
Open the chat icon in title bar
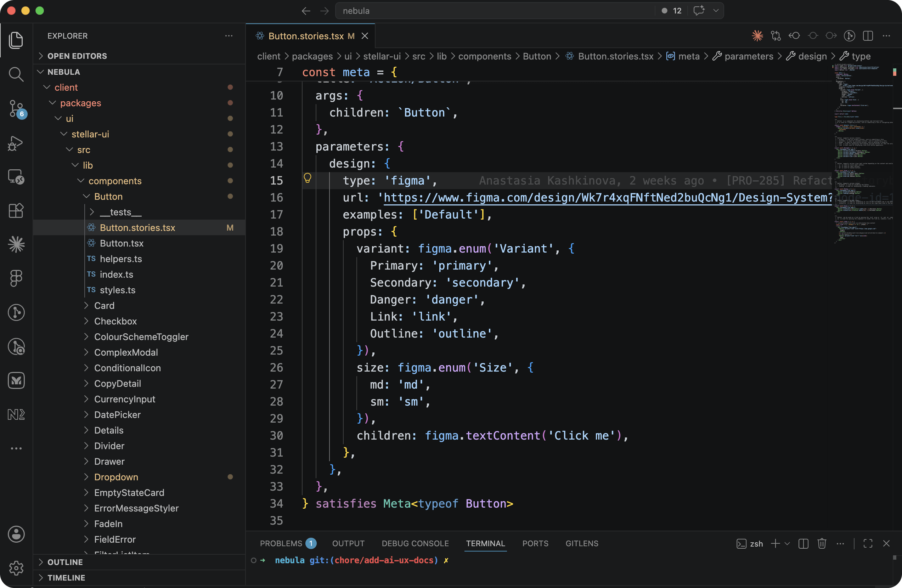(699, 11)
